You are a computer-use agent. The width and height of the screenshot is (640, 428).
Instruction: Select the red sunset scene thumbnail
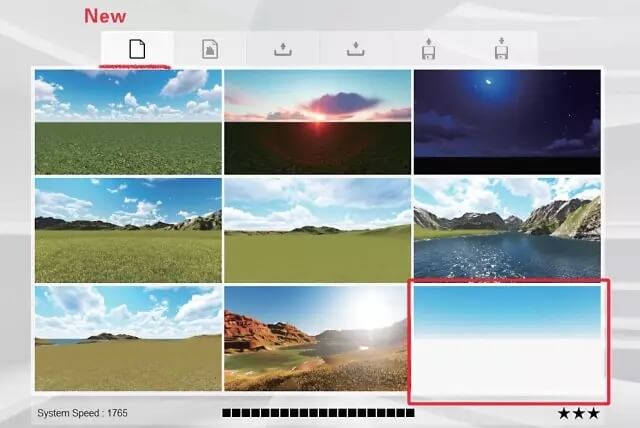tap(317, 122)
